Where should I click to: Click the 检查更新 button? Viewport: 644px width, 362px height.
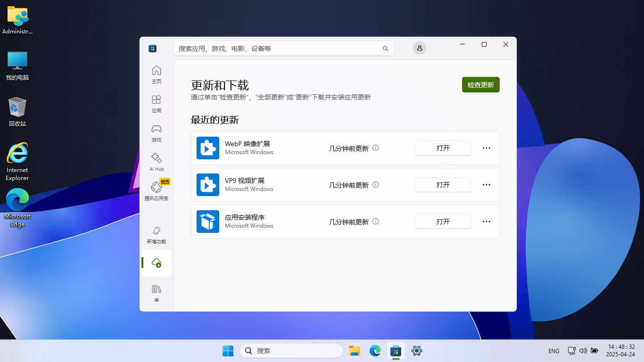pos(481,85)
